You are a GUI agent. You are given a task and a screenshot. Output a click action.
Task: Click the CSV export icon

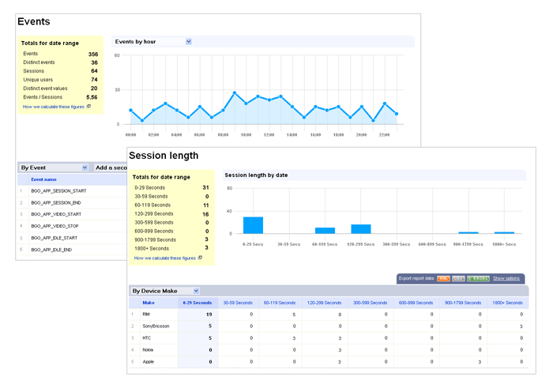tap(457, 278)
